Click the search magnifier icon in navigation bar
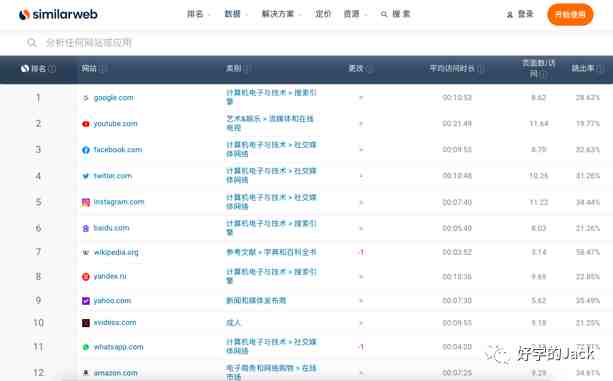This screenshot has width=613, height=381. [384, 14]
